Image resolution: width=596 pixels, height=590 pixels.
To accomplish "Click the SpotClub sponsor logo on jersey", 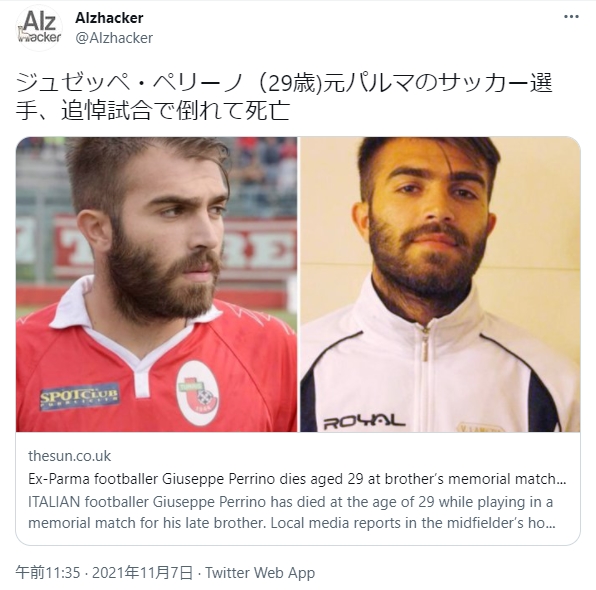I will 79,397.
